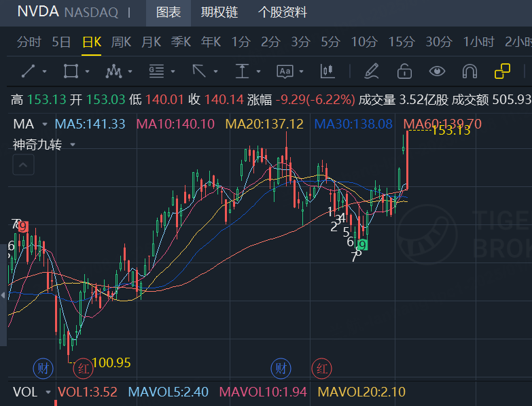
Task: Click the MA20:137.12 label
Action: pyautogui.click(x=264, y=124)
